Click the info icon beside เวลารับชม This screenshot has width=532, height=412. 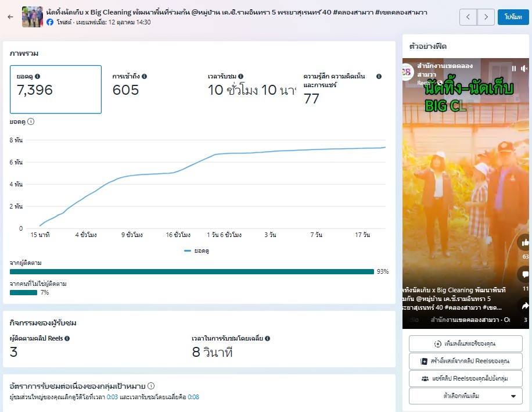pos(240,76)
